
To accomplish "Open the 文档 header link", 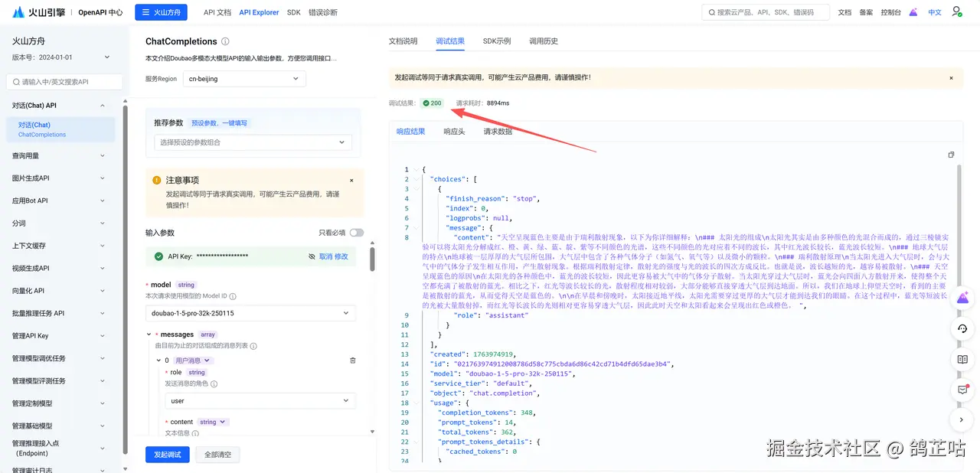I will pos(844,12).
